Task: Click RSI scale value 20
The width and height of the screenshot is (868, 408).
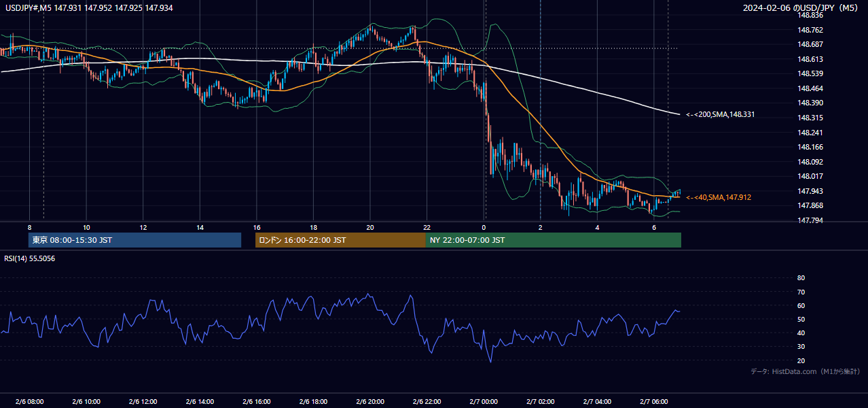Action: pyautogui.click(x=801, y=360)
